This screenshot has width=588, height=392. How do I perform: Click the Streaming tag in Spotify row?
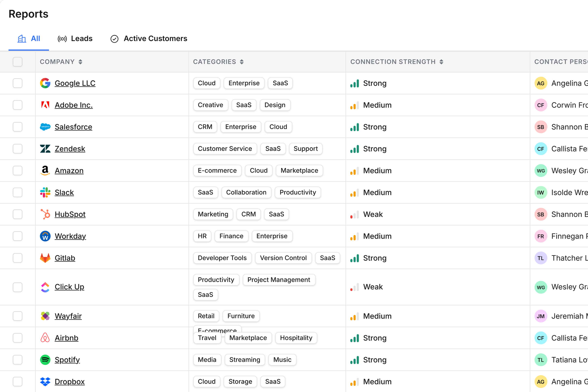[245, 360]
